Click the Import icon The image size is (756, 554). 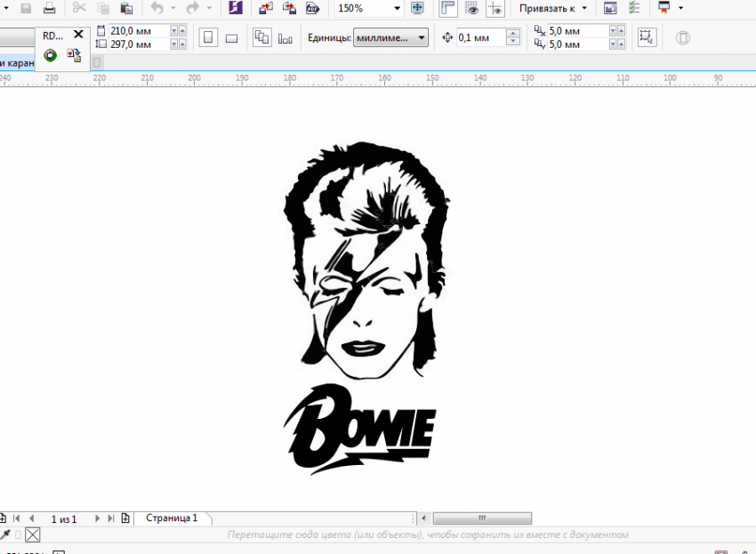pyautogui.click(x=266, y=8)
